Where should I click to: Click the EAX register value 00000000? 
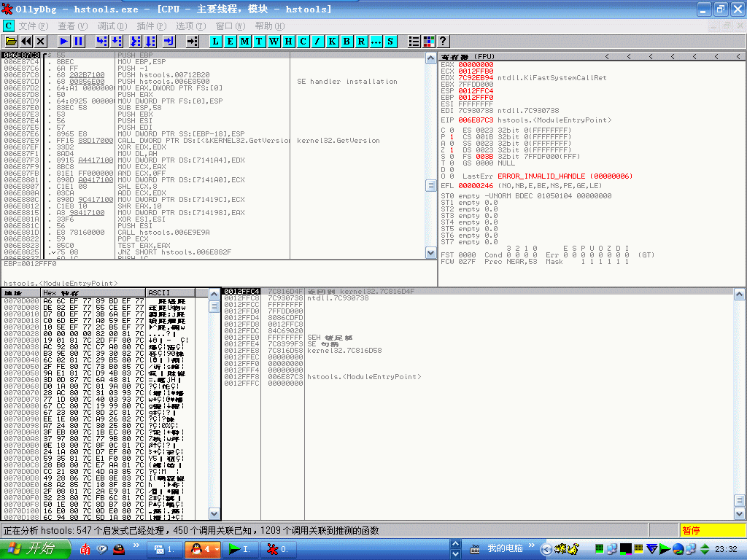click(x=476, y=65)
